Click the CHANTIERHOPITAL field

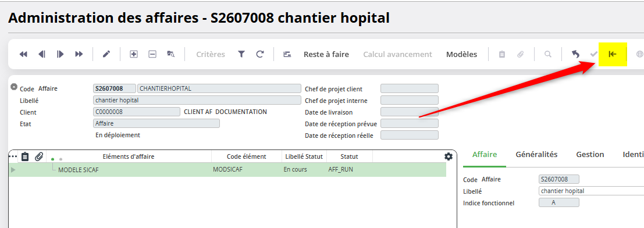[x=219, y=88]
